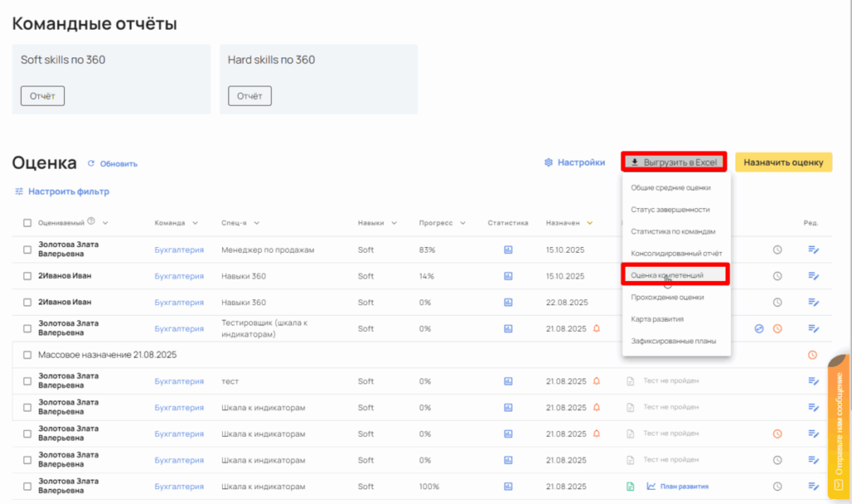Check the Массовое назначение 21.08.2025 checkbox
The image size is (852, 504).
[x=27, y=355]
